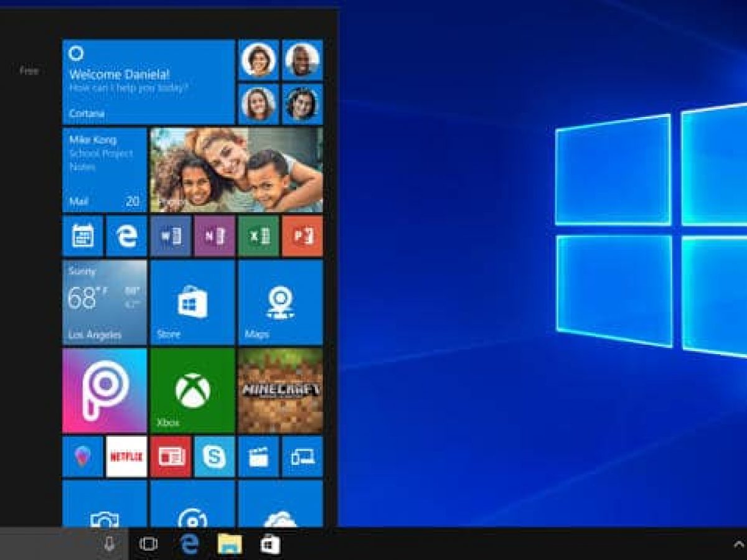Open the Groove Music tile

192,504
